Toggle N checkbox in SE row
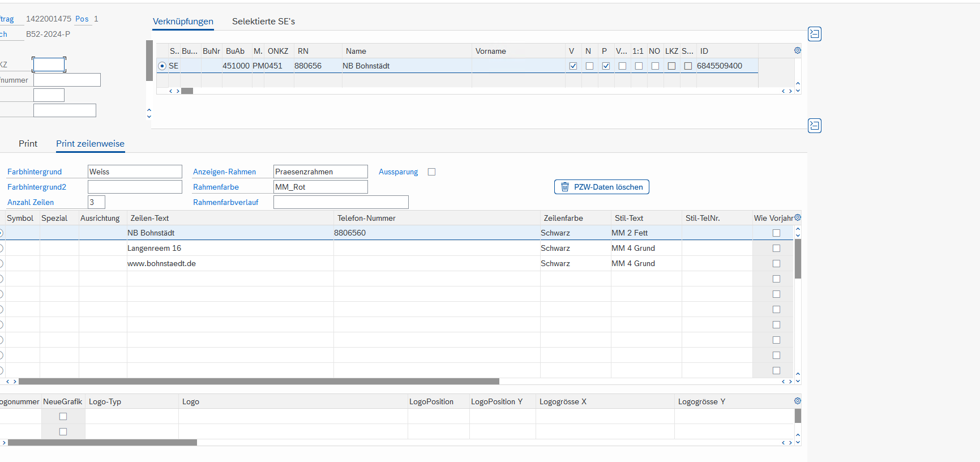 [x=589, y=66]
